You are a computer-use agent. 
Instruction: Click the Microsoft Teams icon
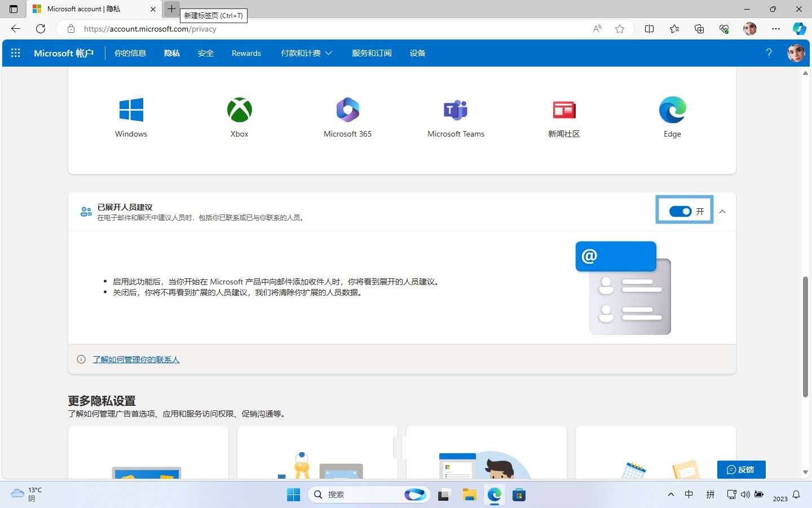click(x=456, y=110)
